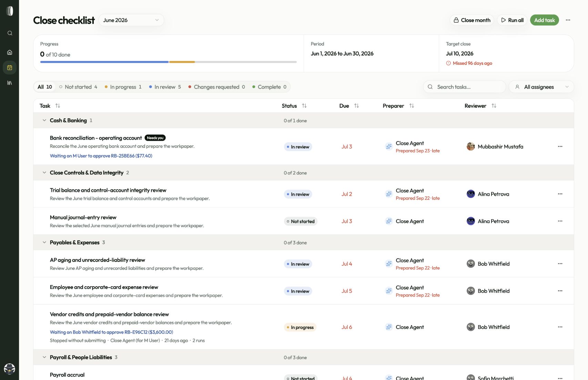
Task: Sort the table by Preparer column
Action: 412,106
